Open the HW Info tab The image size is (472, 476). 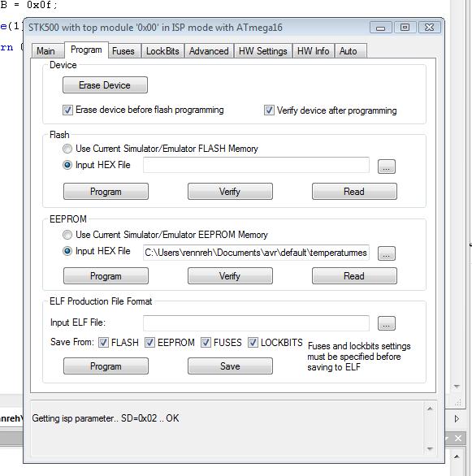pyautogui.click(x=314, y=50)
